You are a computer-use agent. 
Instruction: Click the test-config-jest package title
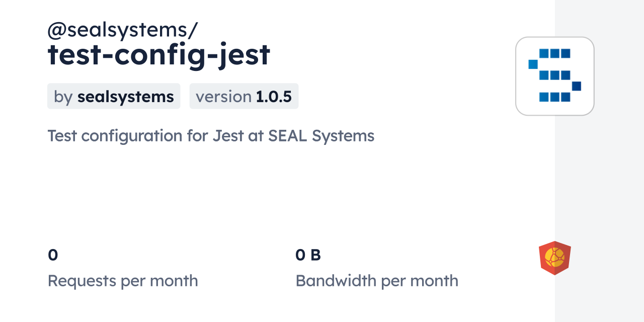[x=159, y=54]
